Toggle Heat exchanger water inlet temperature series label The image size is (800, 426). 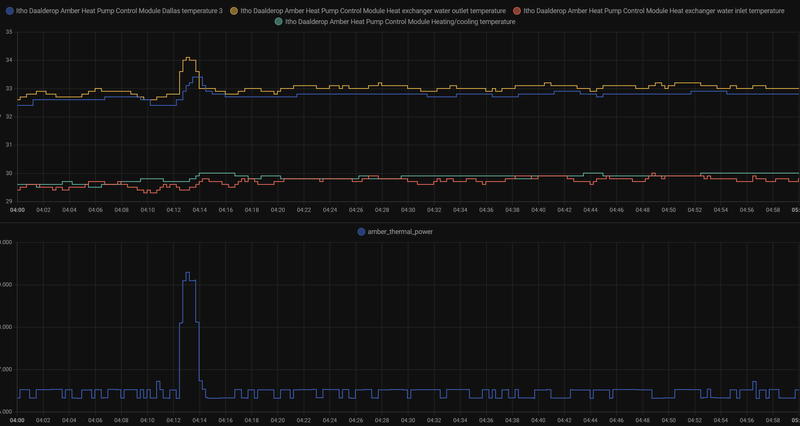tap(654, 10)
